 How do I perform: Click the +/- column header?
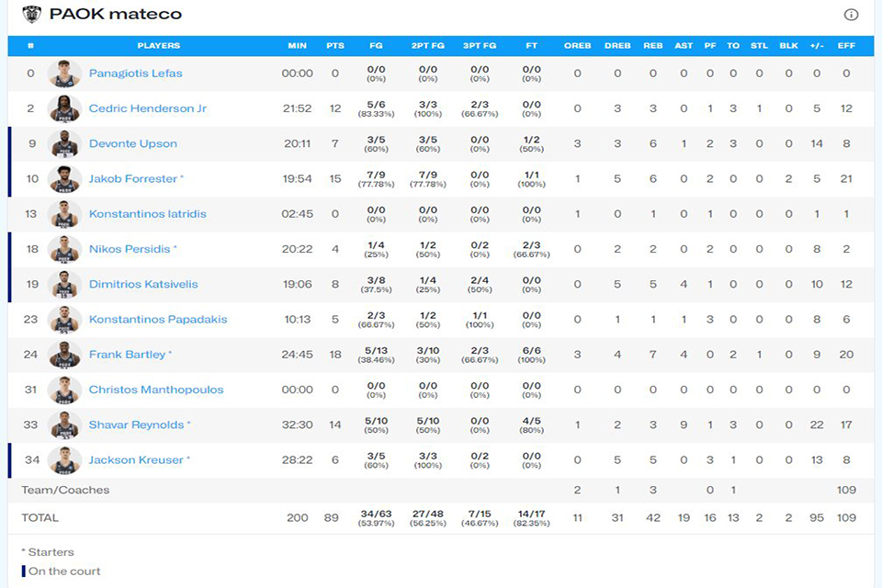[x=817, y=46]
